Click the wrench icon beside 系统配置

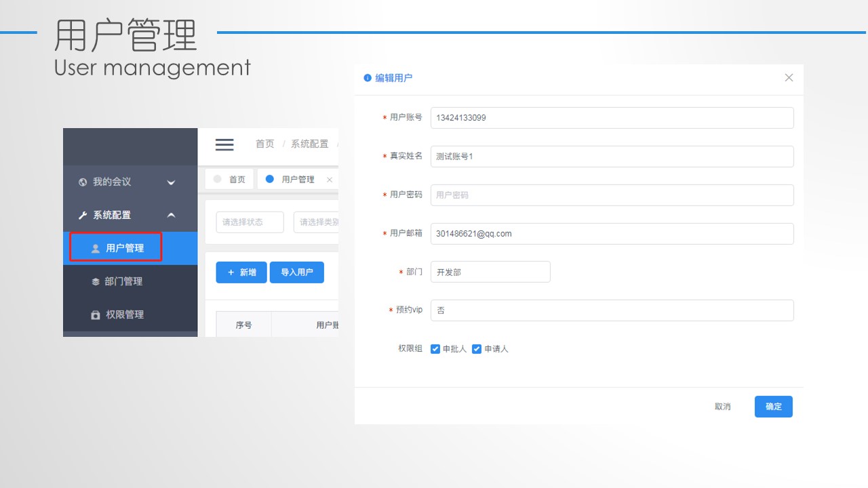point(83,216)
